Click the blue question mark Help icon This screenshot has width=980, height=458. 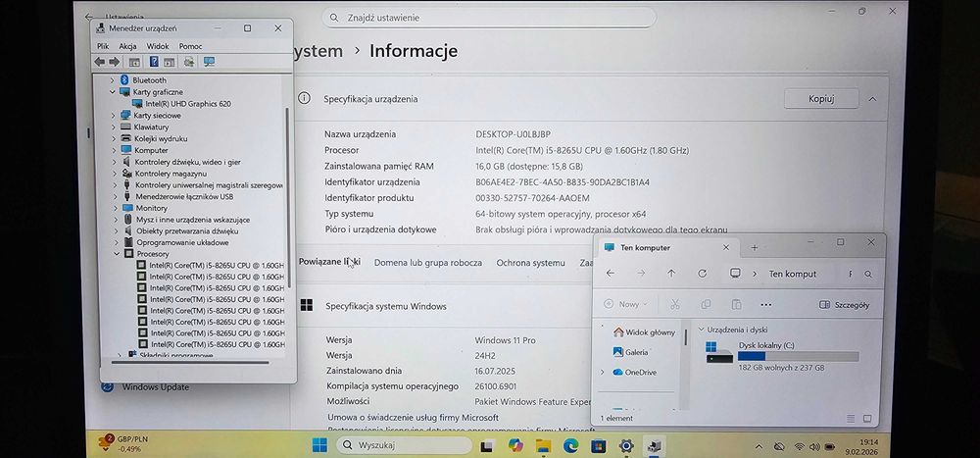coord(154,62)
